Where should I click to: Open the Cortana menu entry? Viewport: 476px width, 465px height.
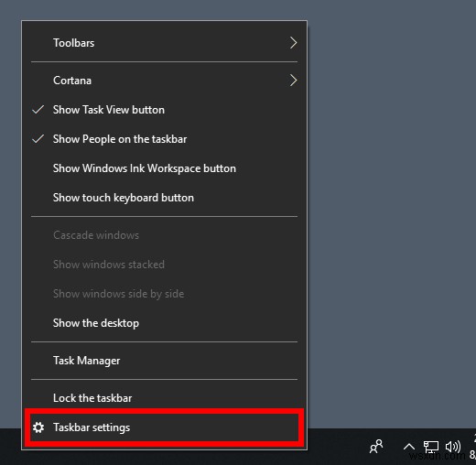tap(164, 81)
